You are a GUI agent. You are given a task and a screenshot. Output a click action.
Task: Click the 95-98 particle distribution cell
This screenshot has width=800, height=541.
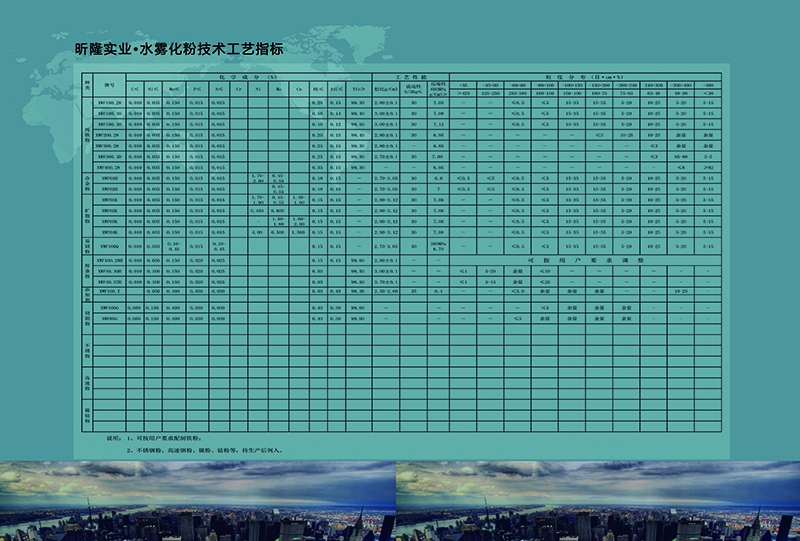(681, 157)
